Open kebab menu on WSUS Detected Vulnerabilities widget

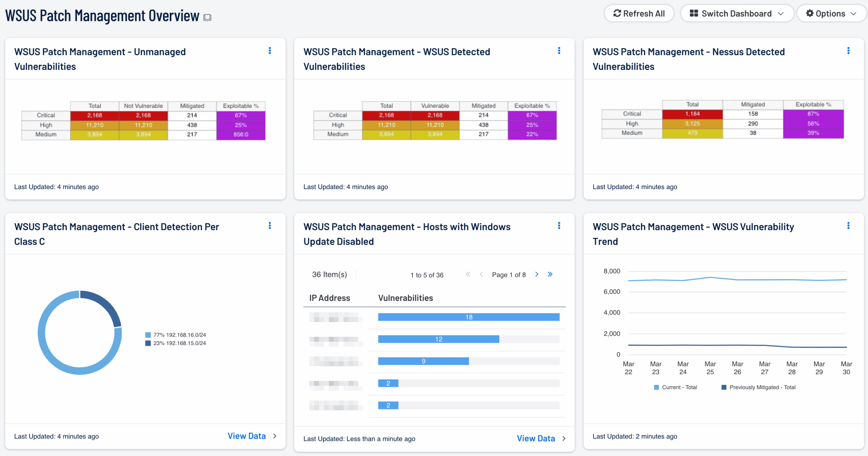click(559, 51)
